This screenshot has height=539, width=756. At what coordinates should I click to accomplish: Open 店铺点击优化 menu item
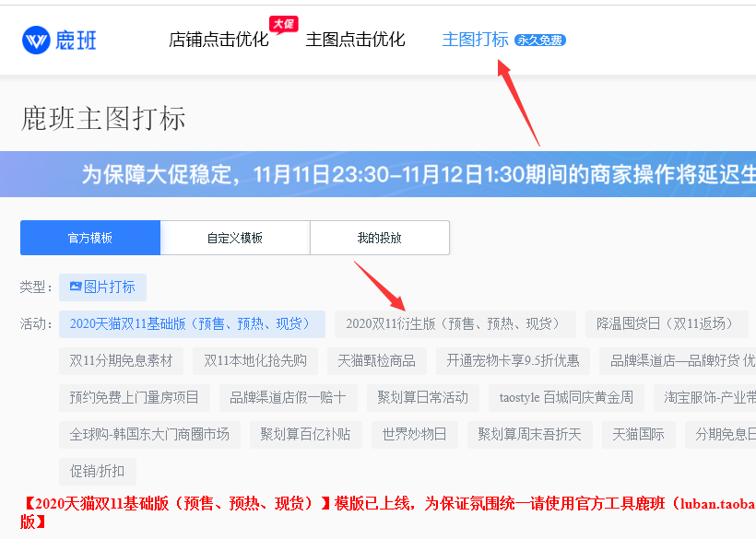tap(219, 40)
